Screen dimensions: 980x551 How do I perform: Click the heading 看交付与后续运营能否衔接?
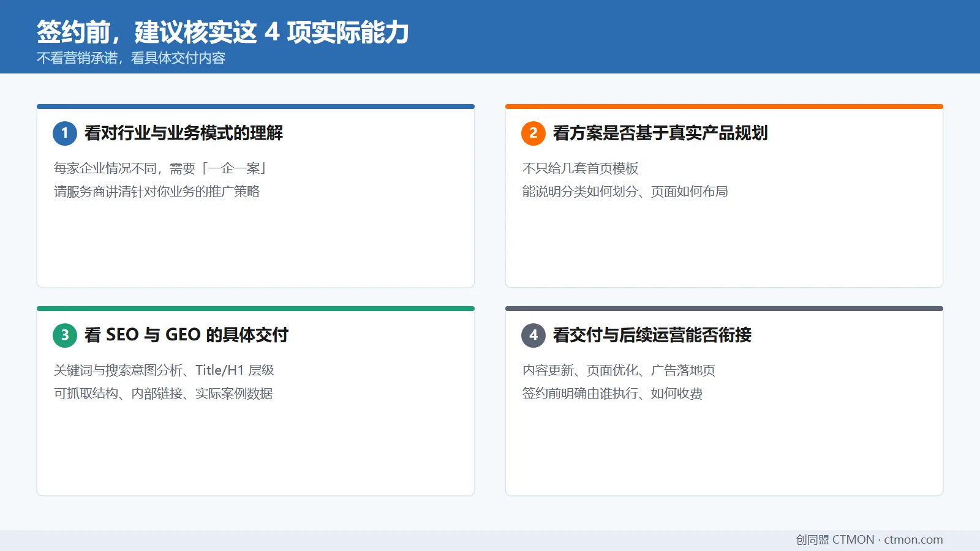(652, 335)
